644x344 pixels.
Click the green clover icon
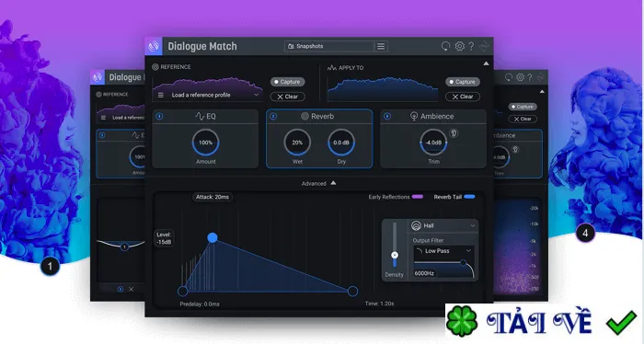coord(462,321)
